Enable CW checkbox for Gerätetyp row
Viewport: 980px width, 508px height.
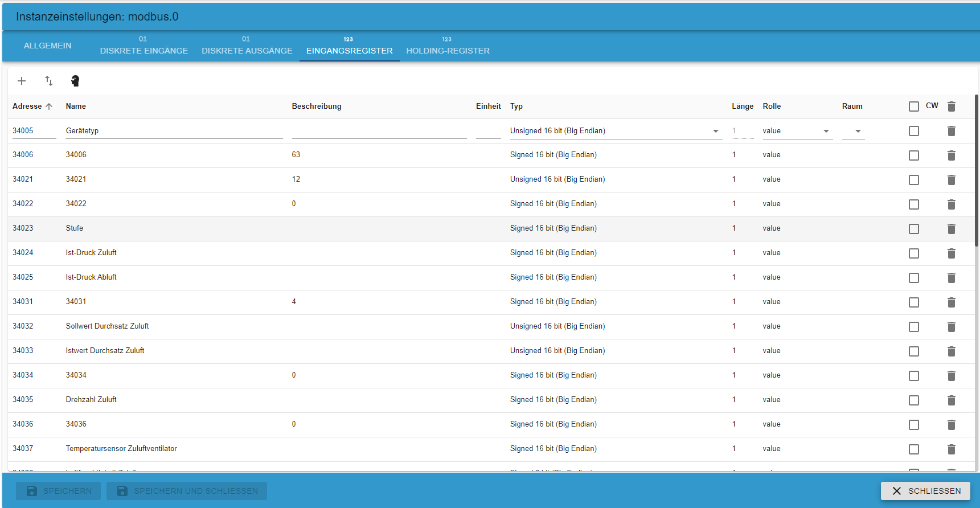(x=914, y=131)
